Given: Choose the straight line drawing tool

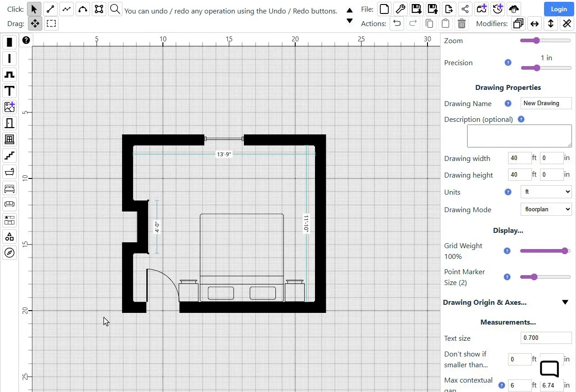Looking at the screenshot, I should click(50, 9).
